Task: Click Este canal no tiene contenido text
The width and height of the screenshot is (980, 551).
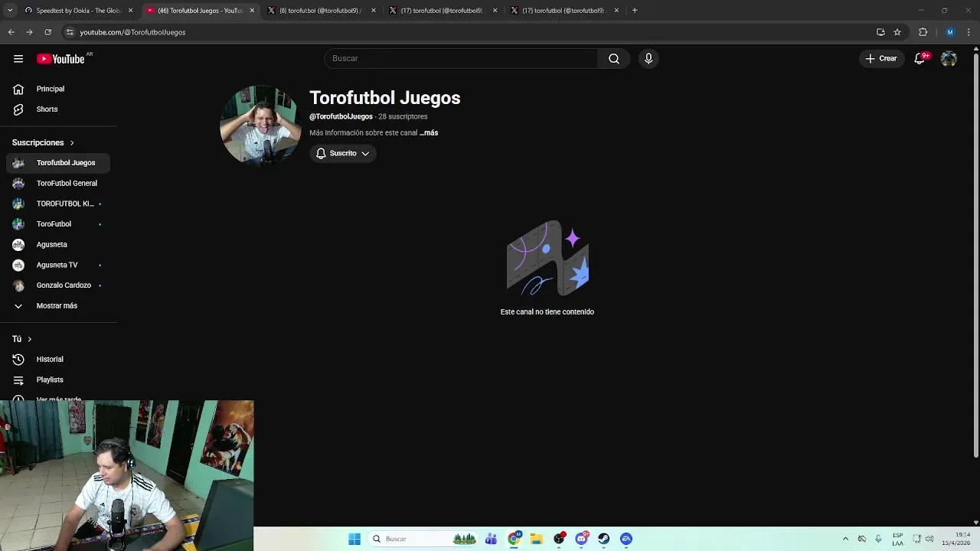Action: pyautogui.click(x=547, y=312)
